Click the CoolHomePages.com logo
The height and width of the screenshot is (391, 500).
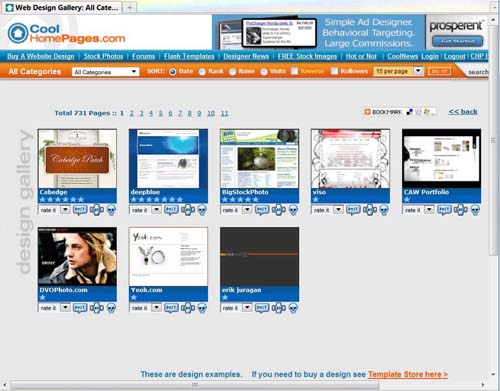pos(66,33)
